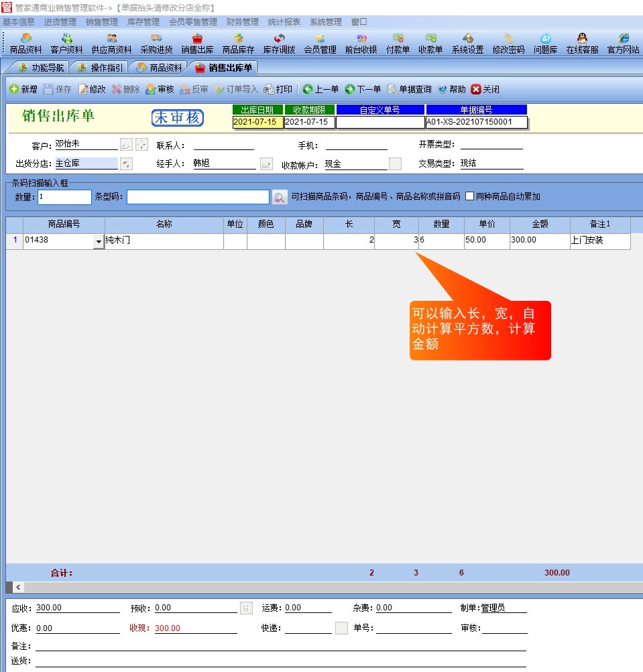Open the 统计报表 menu

pyautogui.click(x=284, y=22)
